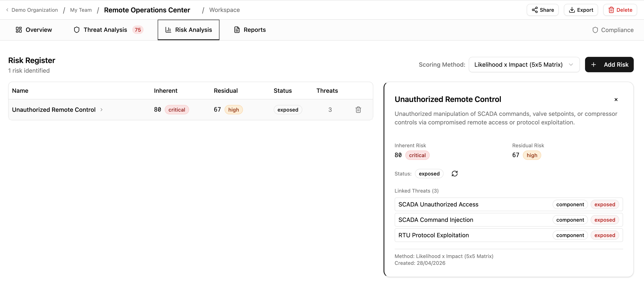
Task: Click the exposed badge next to Status label
Action: click(x=429, y=174)
